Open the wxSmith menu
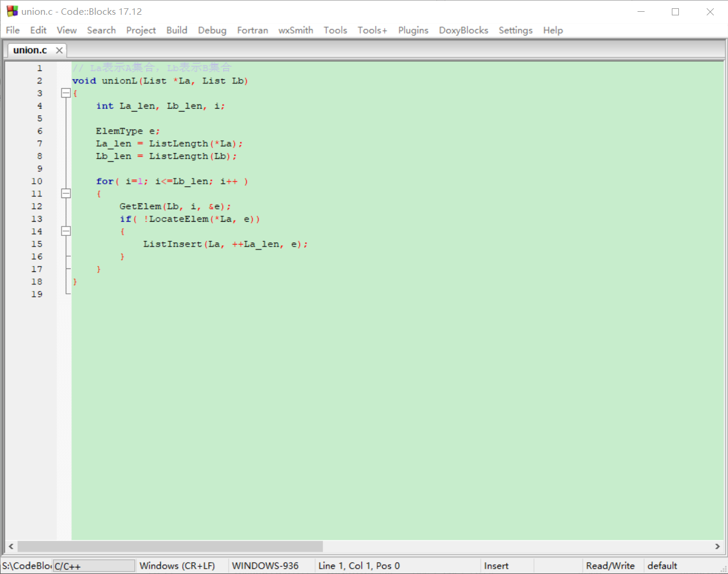This screenshot has height=574, width=728. click(x=296, y=30)
